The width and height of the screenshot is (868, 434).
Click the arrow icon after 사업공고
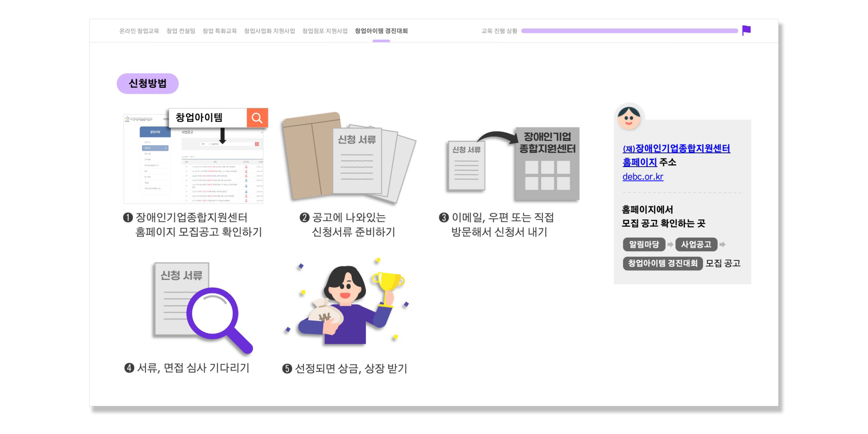[x=723, y=244]
